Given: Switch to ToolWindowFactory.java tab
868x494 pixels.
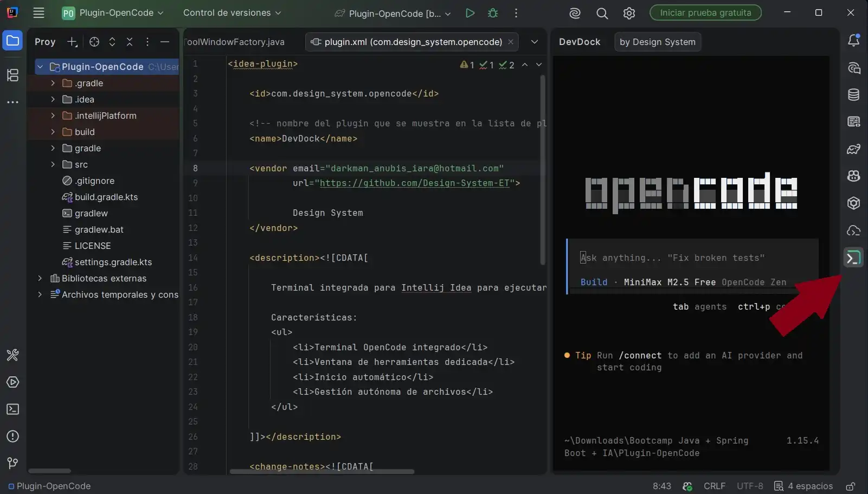Looking at the screenshot, I should 234,42.
